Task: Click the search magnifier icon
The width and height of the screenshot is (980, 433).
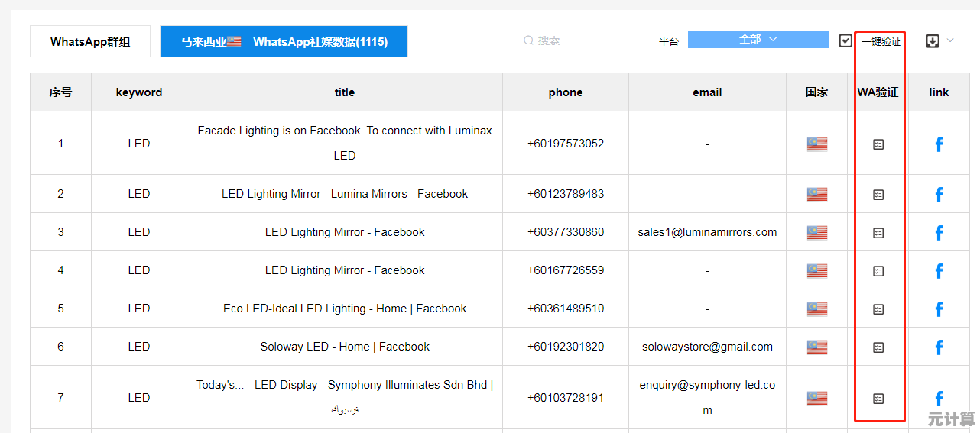Action: point(528,40)
